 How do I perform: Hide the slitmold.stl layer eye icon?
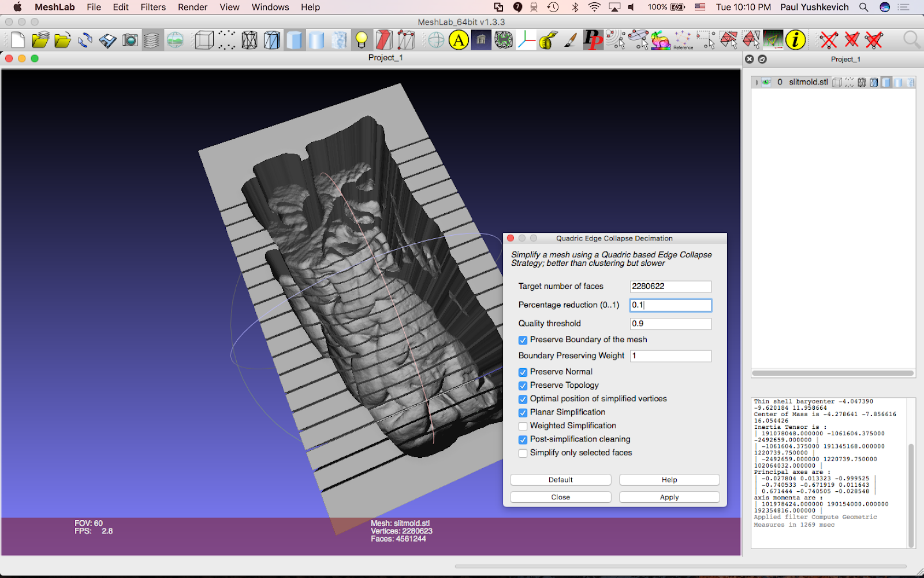tap(766, 82)
